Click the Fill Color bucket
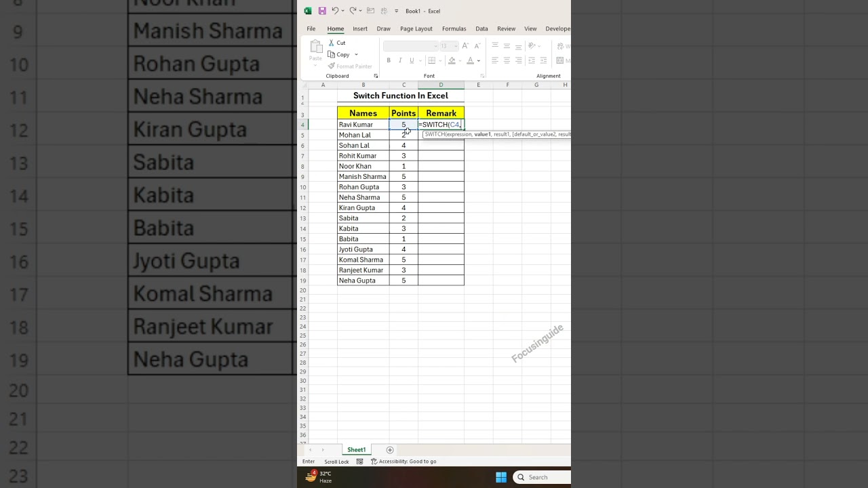868x488 pixels. (452, 60)
